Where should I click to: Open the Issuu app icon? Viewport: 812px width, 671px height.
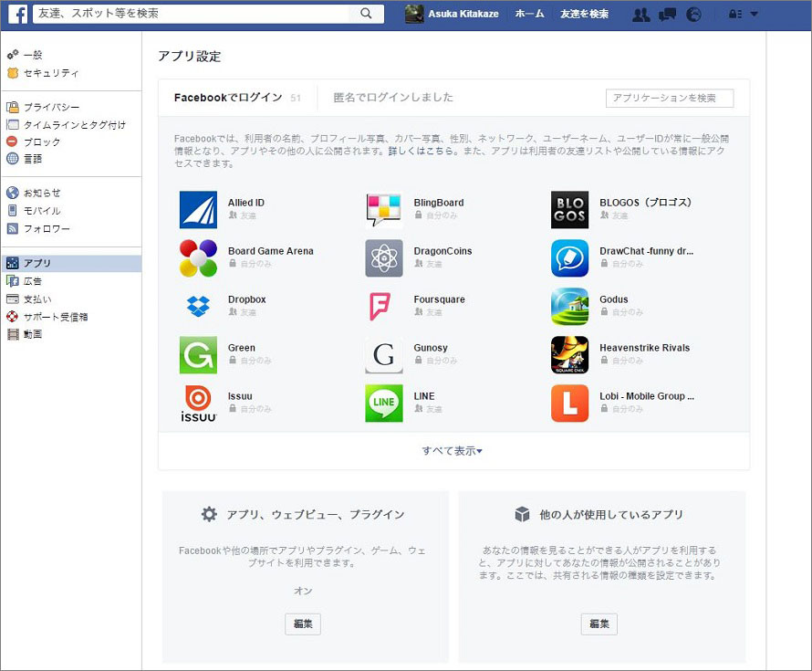tap(198, 404)
